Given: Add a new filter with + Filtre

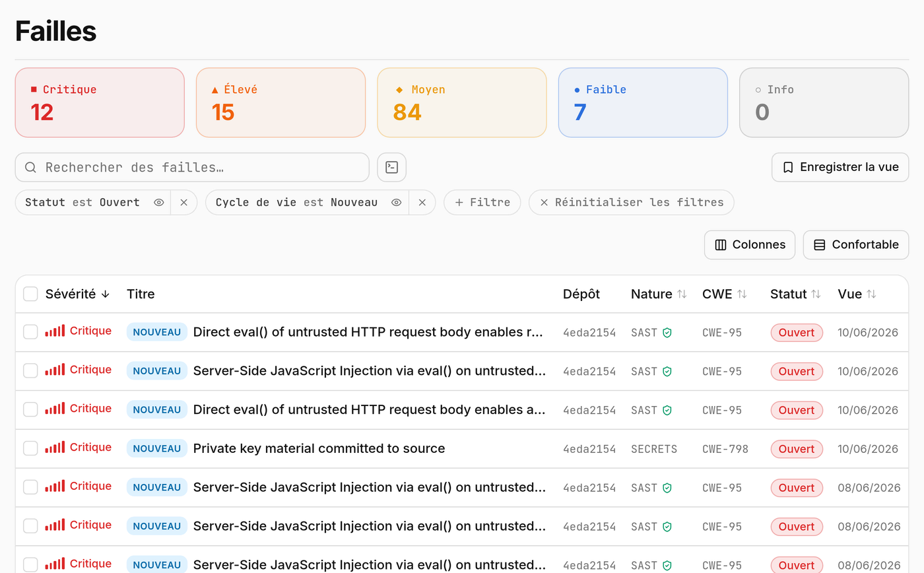Looking at the screenshot, I should coord(482,203).
